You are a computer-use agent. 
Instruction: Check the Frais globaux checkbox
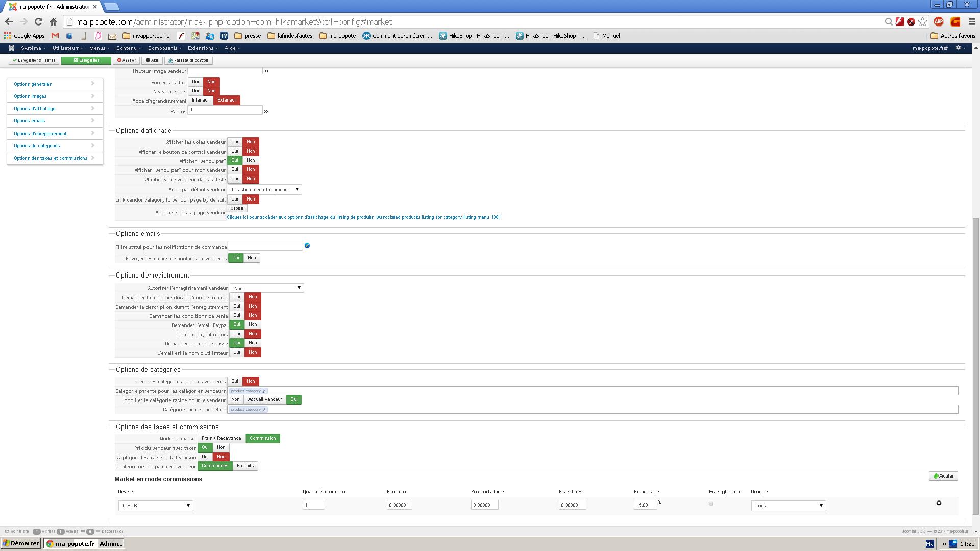click(710, 504)
